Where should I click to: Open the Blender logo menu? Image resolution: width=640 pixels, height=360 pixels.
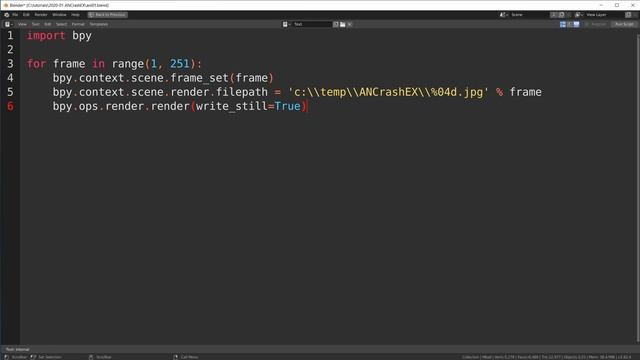point(7,15)
